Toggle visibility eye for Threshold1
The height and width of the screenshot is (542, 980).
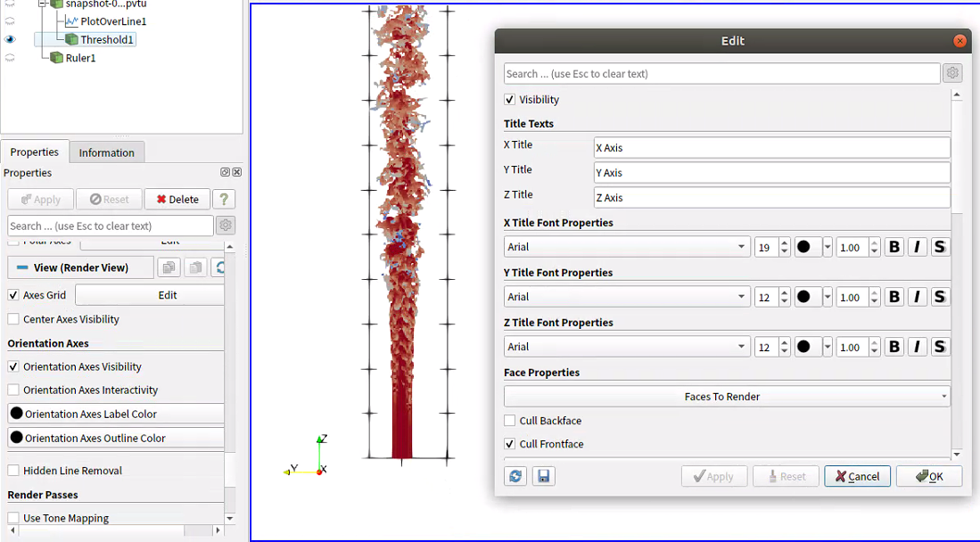(x=11, y=39)
